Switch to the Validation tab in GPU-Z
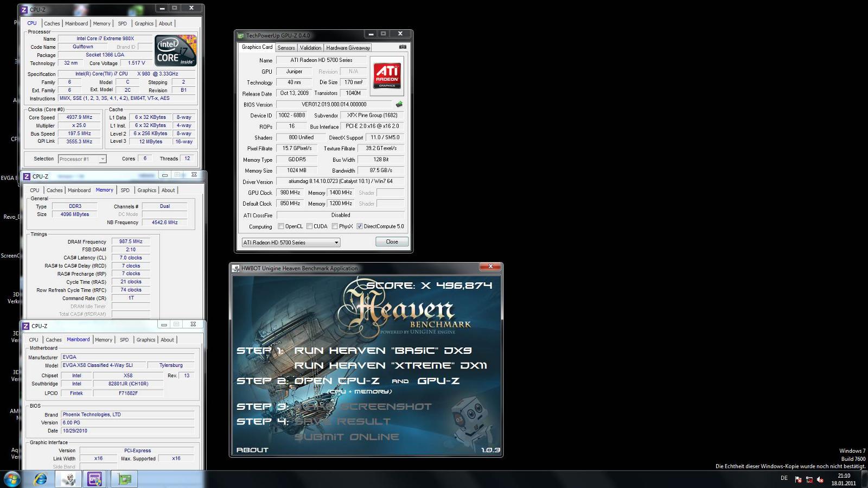Viewport: 868px width, 488px height. pos(310,48)
